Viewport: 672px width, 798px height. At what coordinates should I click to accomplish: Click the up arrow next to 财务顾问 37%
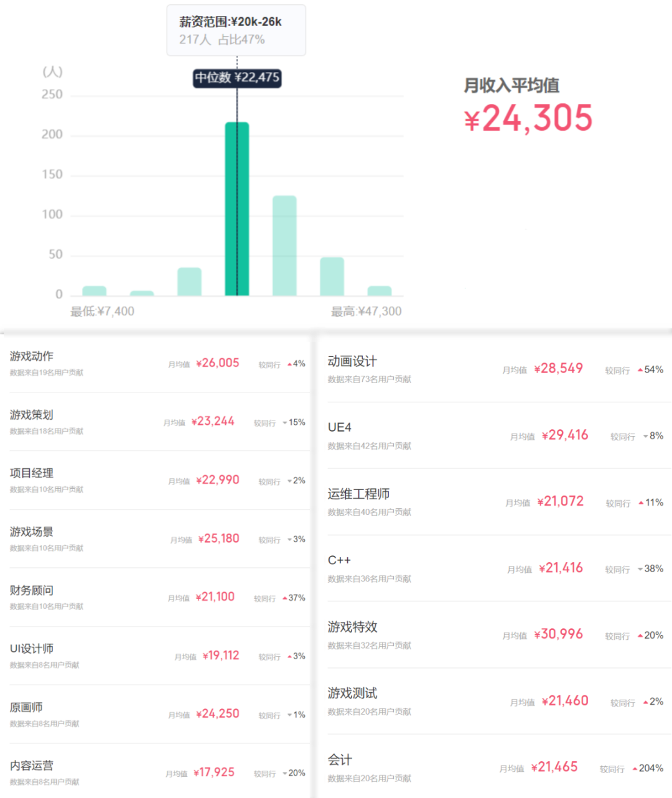pos(285,598)
